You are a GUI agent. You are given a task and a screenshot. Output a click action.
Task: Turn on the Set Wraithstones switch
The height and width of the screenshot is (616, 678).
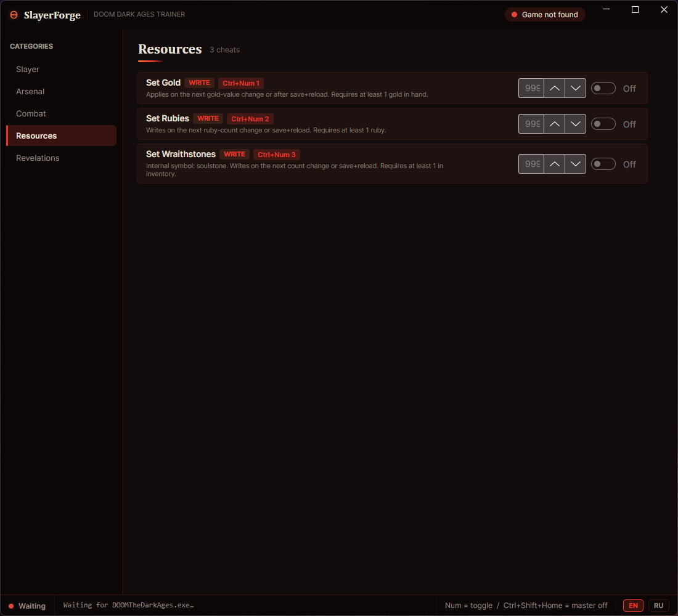[603, 164]
